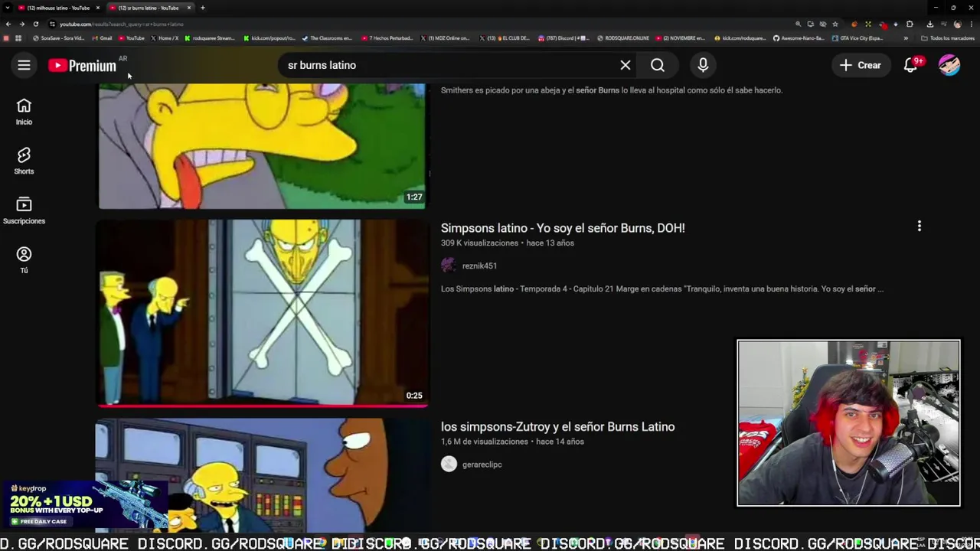Clear the search box with X
This screenshot has height=551, width=980.
coord(626,65)
